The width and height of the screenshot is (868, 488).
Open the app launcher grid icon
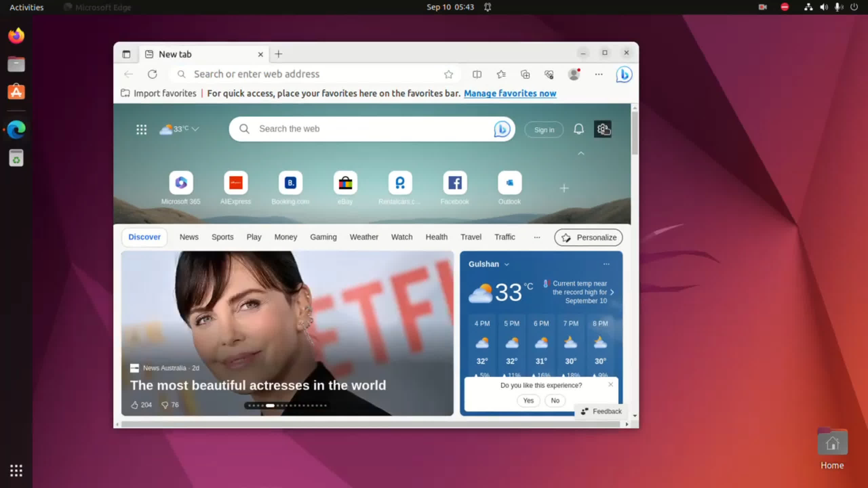[x=141, y=129]
